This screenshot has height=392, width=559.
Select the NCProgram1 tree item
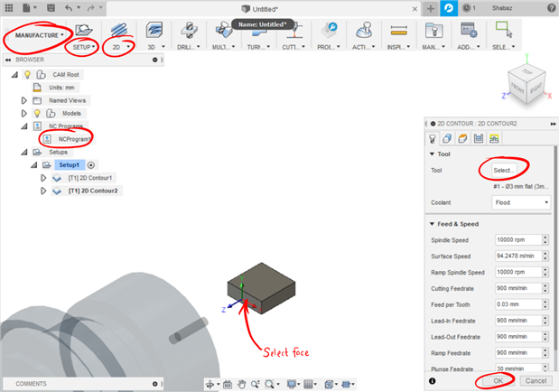point(76,139)
